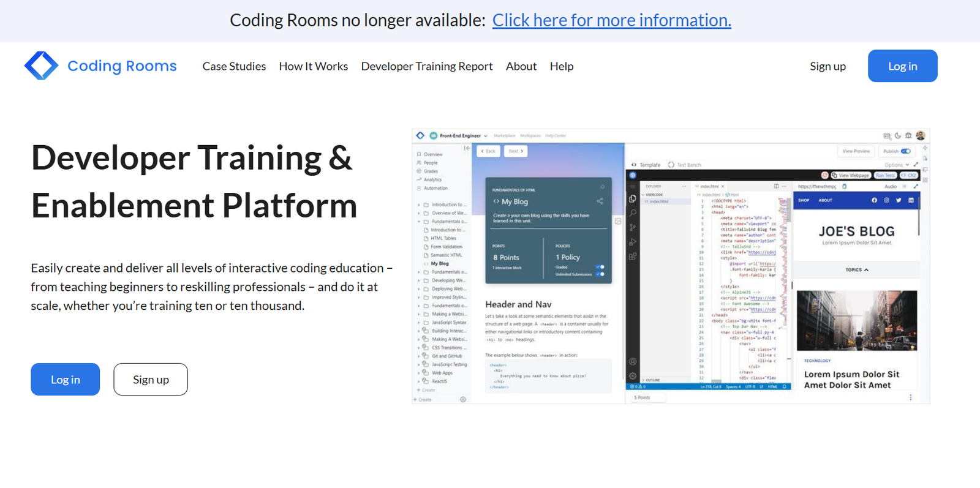Toggle the Publish switch
Image resolution: width=980 pixels, height=488 pixels.
[905, 151]
